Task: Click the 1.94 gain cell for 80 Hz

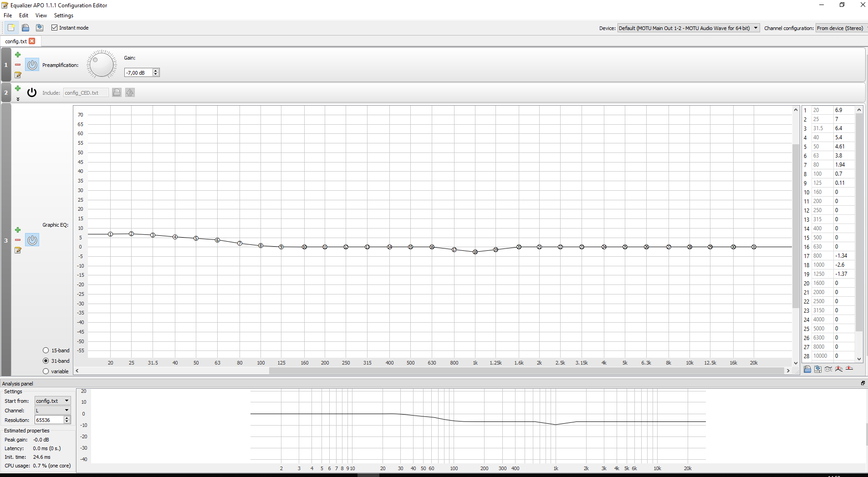Action: click(844, 165)
